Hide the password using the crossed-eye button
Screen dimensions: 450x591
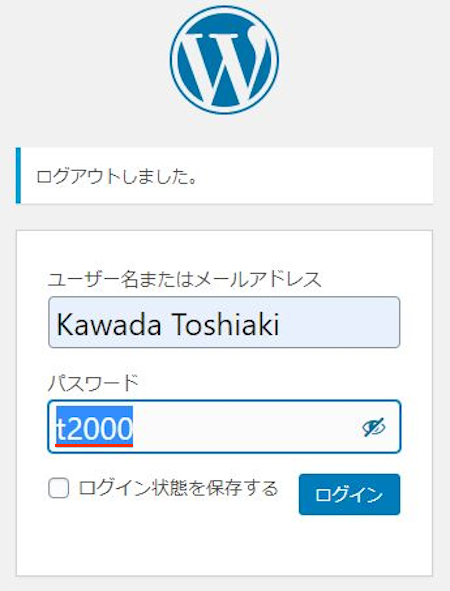(373, 427)
